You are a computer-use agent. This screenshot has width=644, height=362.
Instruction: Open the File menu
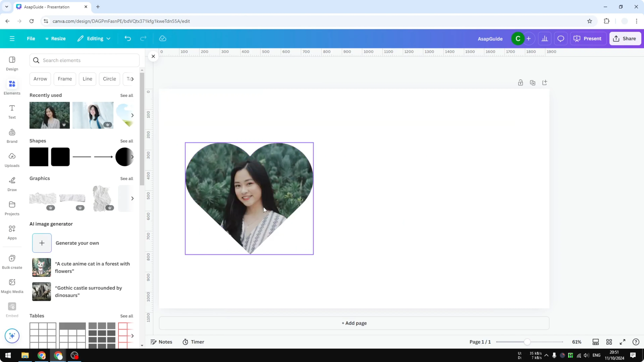point(31,38)
